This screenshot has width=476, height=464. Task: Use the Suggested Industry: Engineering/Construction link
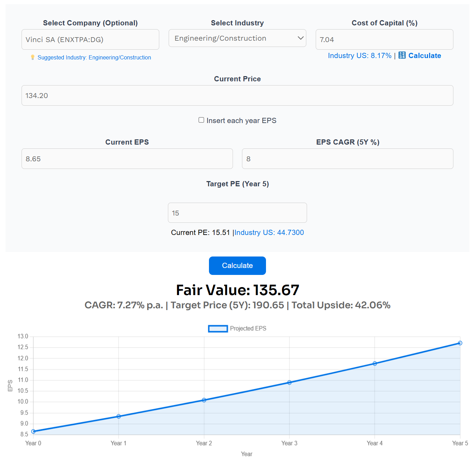[94, 57]
